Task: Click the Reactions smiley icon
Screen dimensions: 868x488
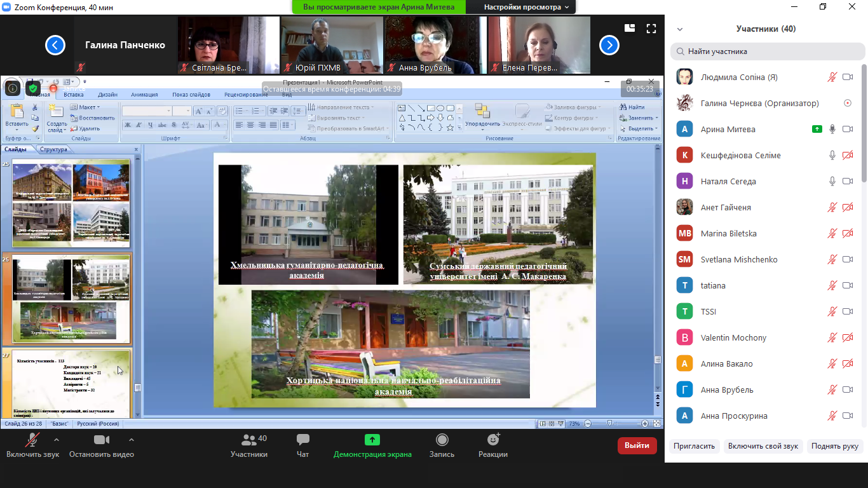Action: pyautogui.click(x=493, y=440)
